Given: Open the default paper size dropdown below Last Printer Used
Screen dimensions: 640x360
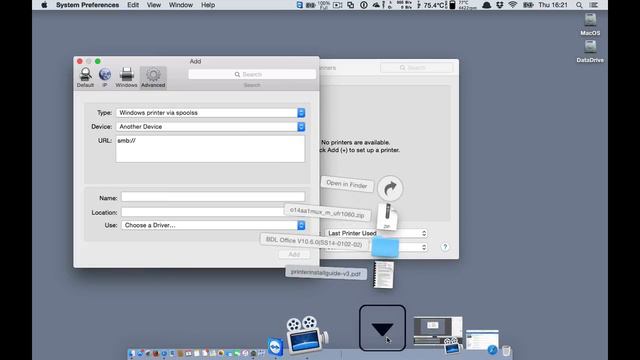Looking at the screenshot, I should click(x=412, y=247).
